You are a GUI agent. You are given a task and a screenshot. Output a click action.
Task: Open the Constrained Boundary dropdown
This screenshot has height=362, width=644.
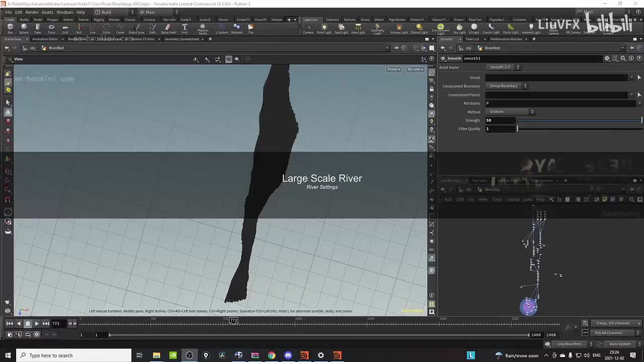point(507,86)
